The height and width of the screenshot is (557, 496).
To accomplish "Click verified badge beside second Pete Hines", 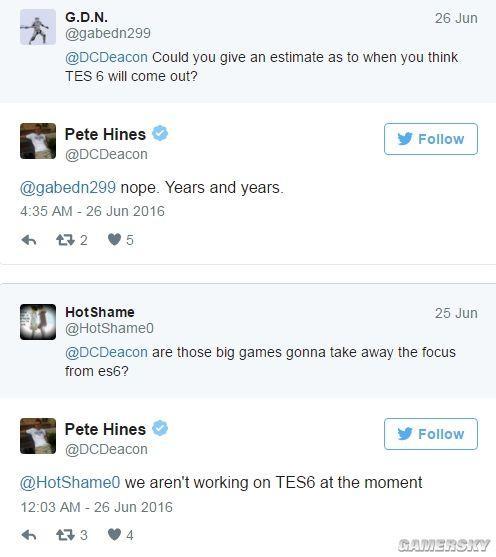I will click(x=160, y=428).
